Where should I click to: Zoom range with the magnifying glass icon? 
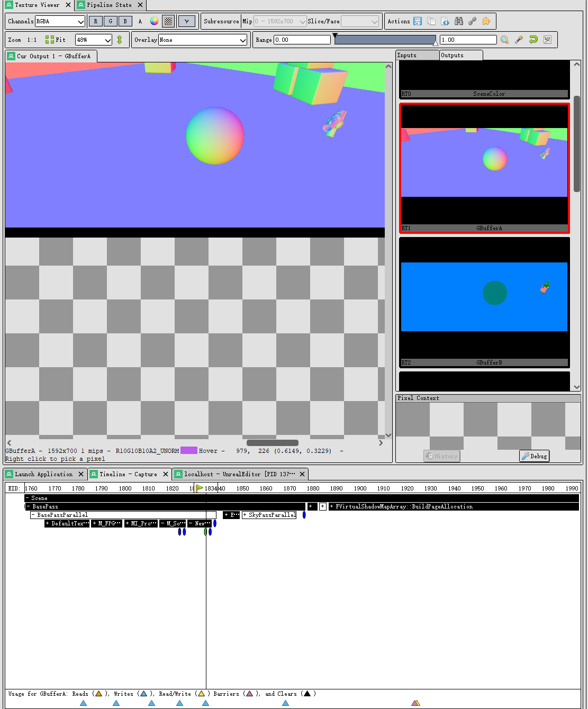click(x=504, y=39)
